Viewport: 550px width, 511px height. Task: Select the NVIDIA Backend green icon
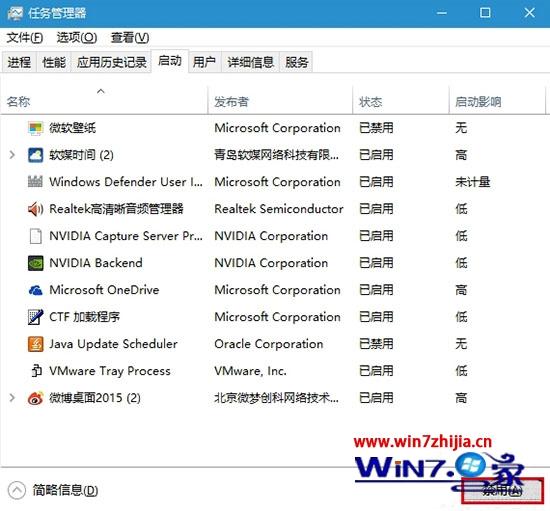tap(35, 263)
